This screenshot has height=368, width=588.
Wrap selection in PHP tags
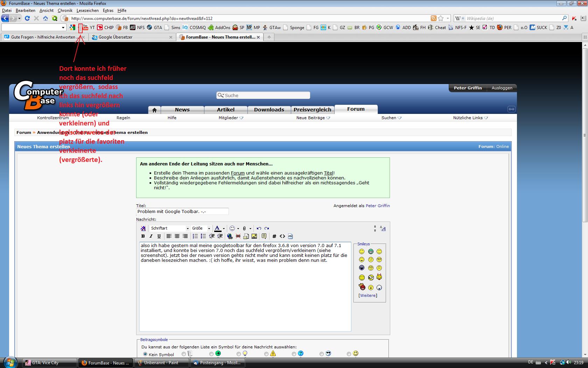pyautogui.click(x=290, y=236)
